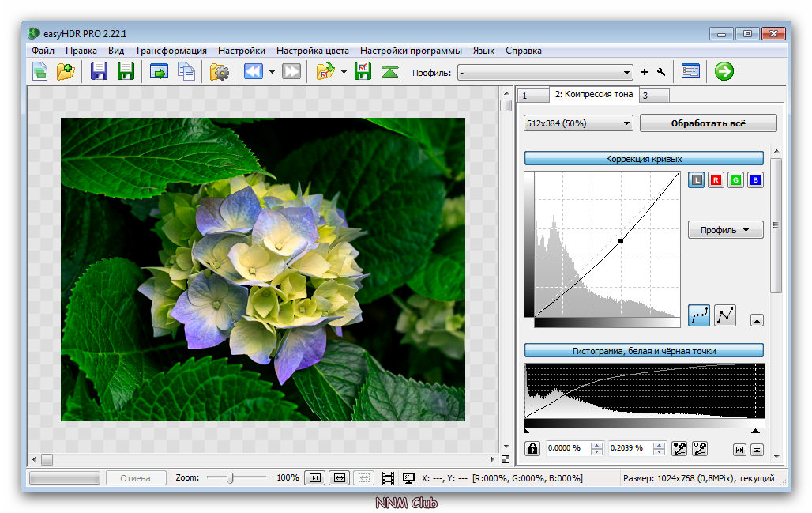Image resolution: width=812 pixels, height=513 pixels.
Task: Click the open folder icon in toolbar
Action: pyautogui.click(x=66, y=72)
